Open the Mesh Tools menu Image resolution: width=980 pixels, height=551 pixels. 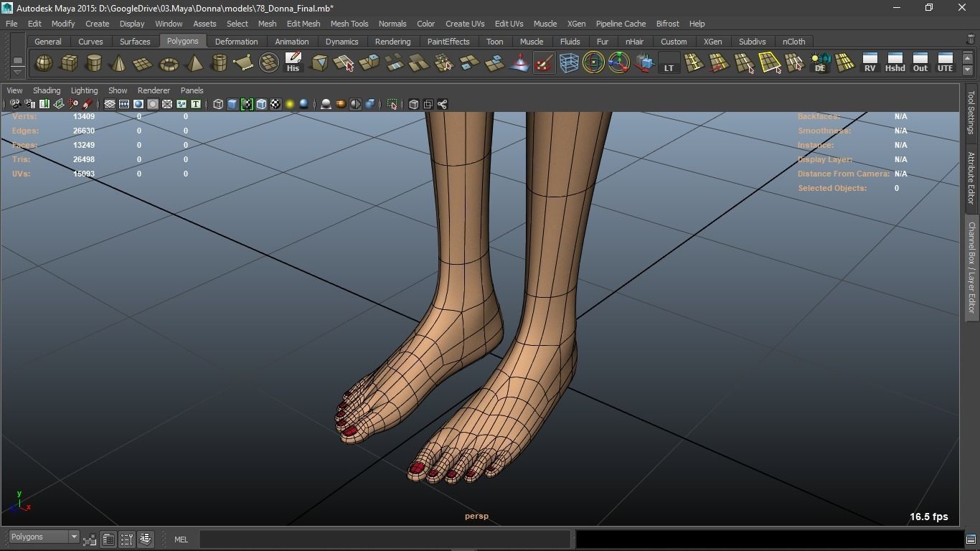point(349,24)
